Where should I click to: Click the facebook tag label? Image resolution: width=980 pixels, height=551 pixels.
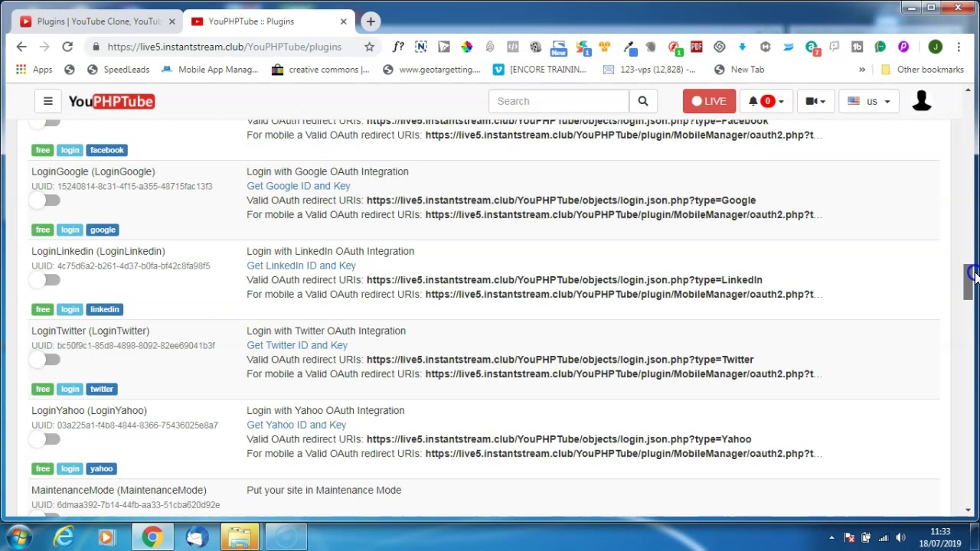(106, 150)
